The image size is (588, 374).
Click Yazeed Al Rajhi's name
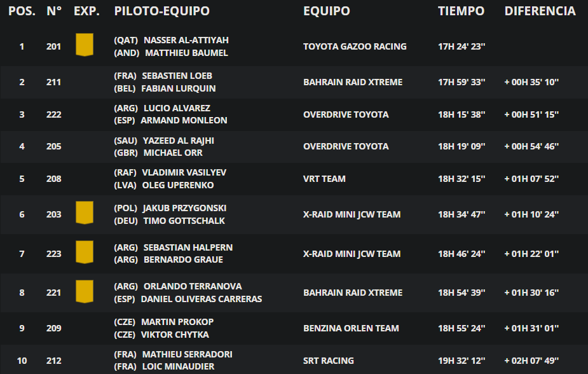(x=179, y=141)
